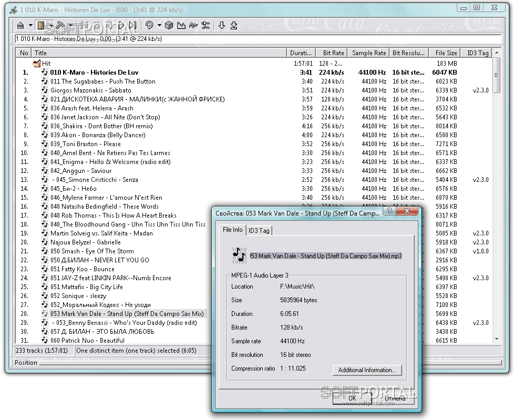Click the mp3 file icon in dialog
513x420 pixels.
coord(239,256)
